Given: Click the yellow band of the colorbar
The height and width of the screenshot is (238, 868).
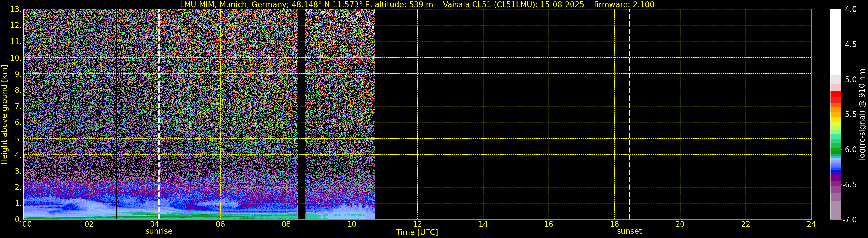Looking at the screenshot, I should 836,119.
